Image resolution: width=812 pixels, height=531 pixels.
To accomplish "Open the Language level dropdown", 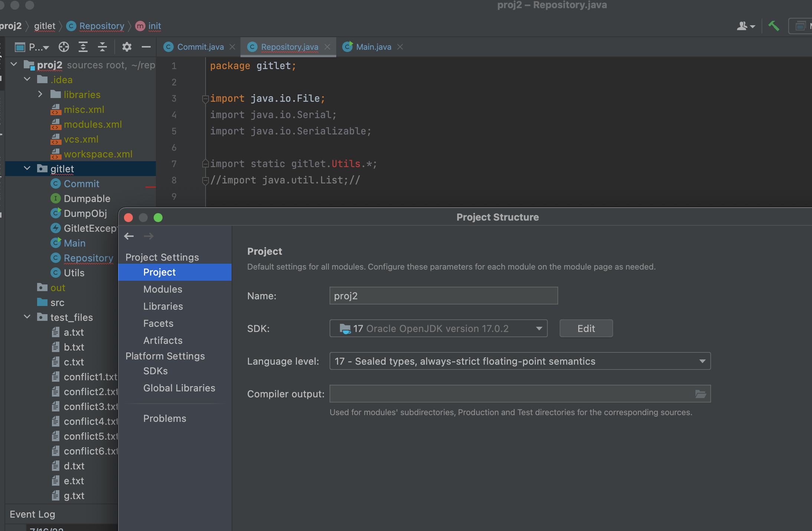I will [520, 361].
